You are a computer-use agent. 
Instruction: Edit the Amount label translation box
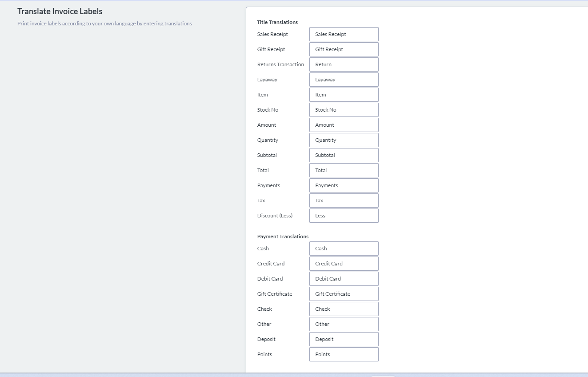tap(344, 125)
